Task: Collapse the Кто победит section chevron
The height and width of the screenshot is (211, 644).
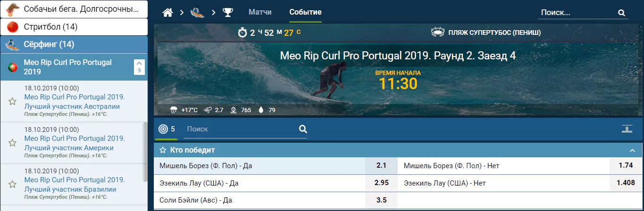Action: point(632,150)
